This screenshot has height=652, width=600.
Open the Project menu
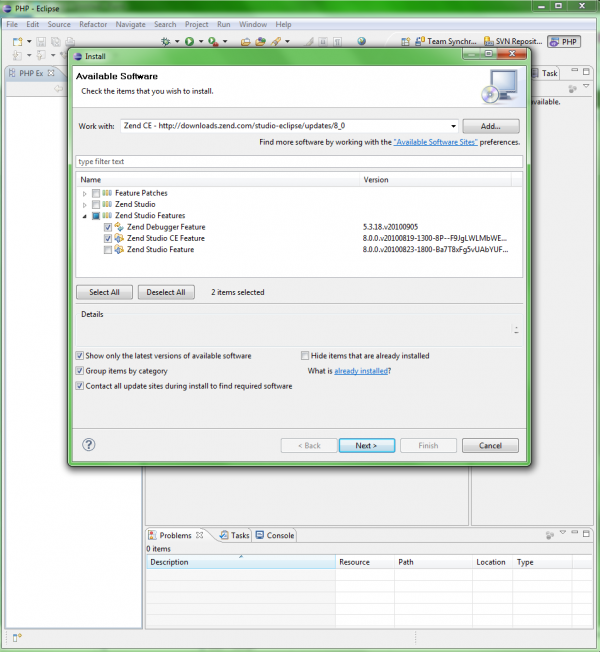click(x=197, y=24)
